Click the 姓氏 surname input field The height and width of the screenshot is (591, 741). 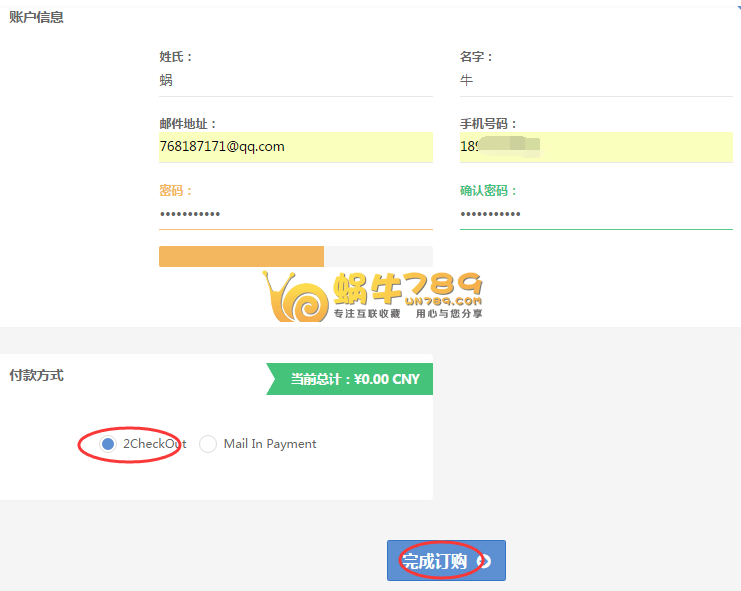click(295, 81)
